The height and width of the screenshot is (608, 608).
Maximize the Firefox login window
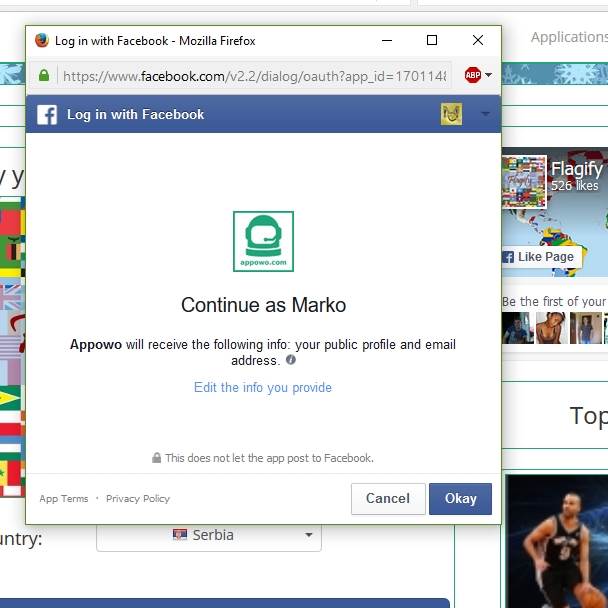pos(432,41)
